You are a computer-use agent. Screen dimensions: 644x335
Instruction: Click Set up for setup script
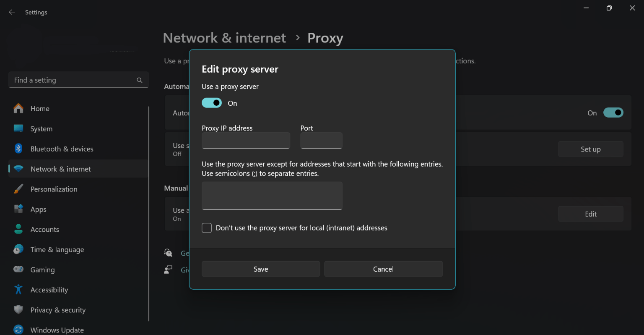[x=590, y=149]
